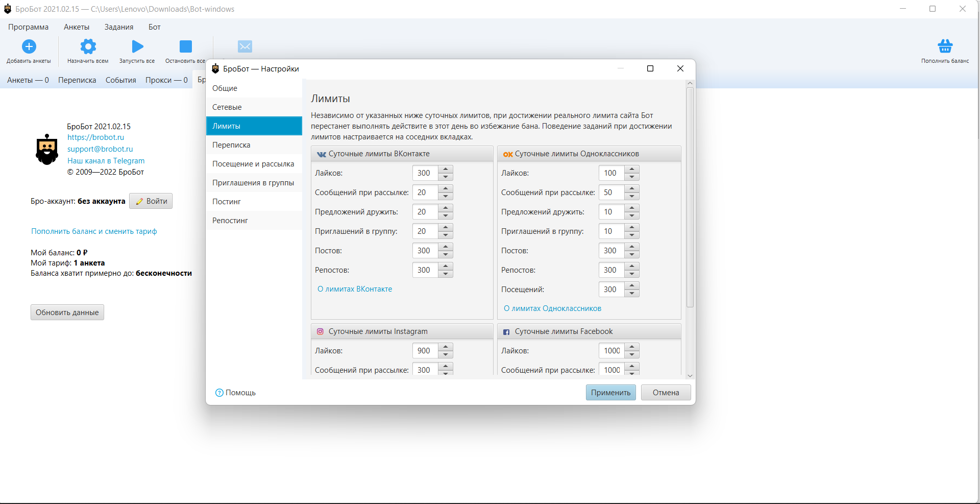Switch to the События tab
This screenshot has height=504, width=980.
[x=121, y=80]
